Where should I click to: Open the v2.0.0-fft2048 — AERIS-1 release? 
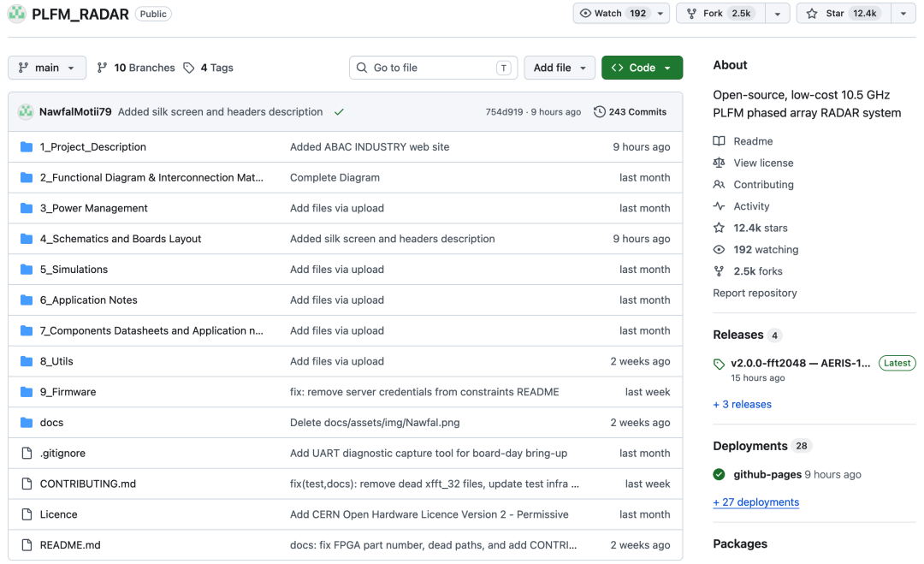pos(800,363)
